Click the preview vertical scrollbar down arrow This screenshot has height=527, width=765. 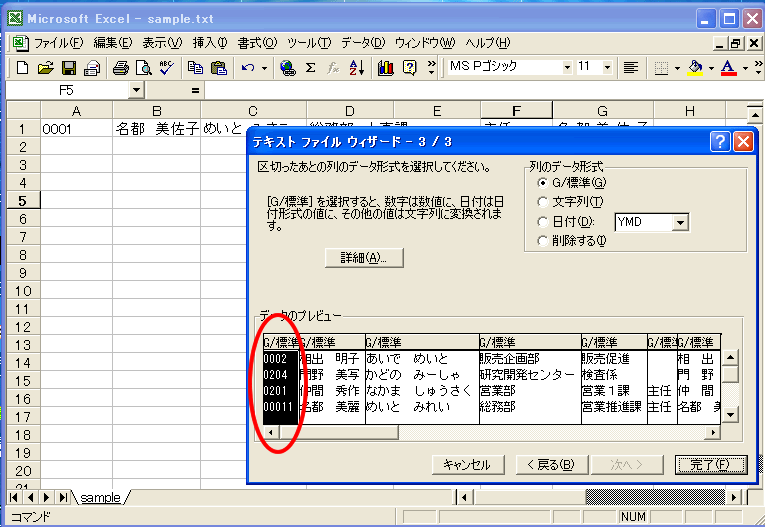(730, 415)
